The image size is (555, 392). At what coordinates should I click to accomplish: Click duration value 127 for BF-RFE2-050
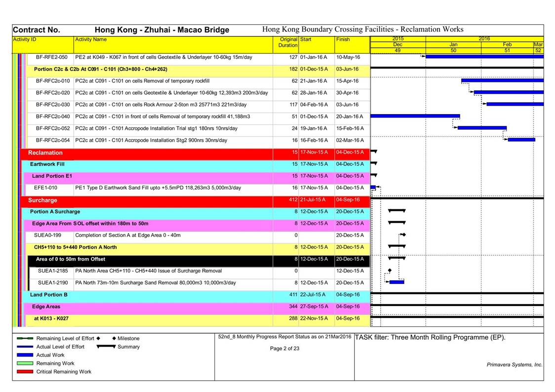[293, 57]
